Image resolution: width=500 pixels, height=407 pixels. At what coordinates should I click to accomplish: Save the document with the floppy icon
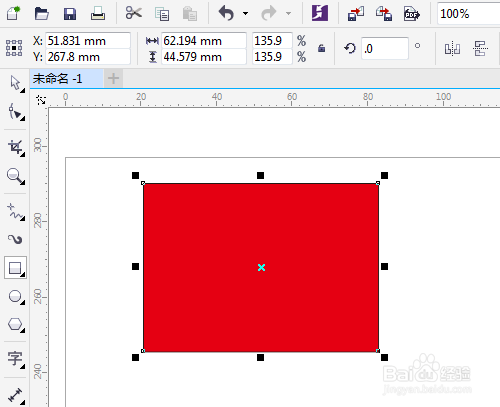(x=70, y=14)
